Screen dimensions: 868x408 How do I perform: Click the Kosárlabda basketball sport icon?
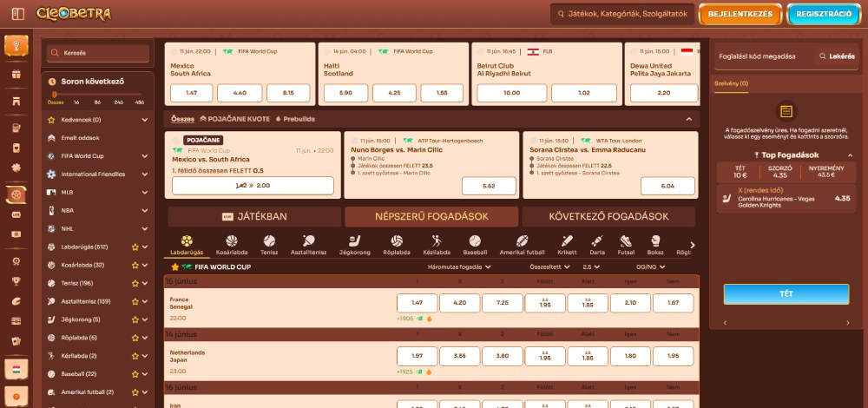(x=232, y=240)
